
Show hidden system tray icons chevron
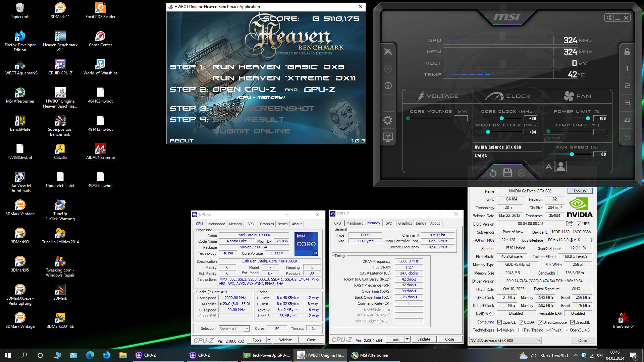[x=576, y=355]
